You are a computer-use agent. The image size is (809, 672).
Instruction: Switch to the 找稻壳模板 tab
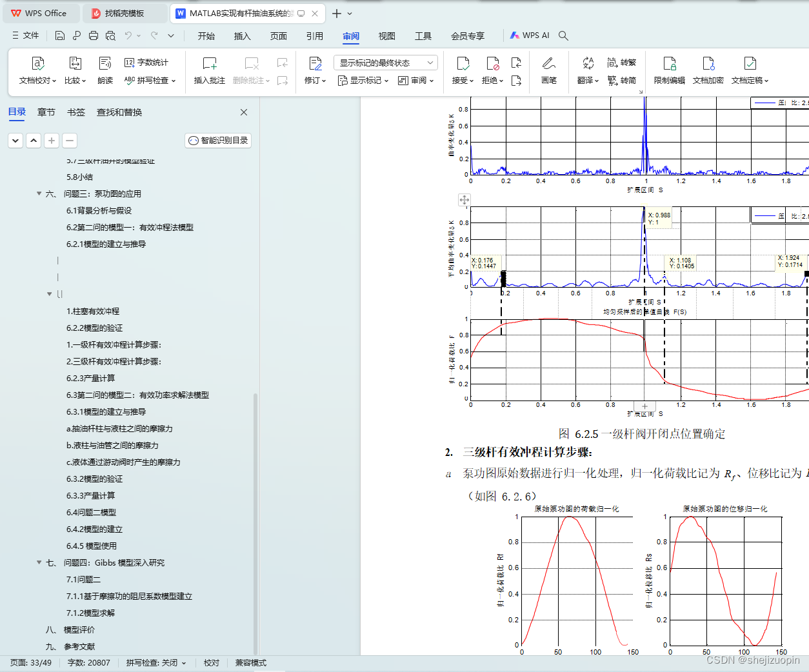coord(125,13)
